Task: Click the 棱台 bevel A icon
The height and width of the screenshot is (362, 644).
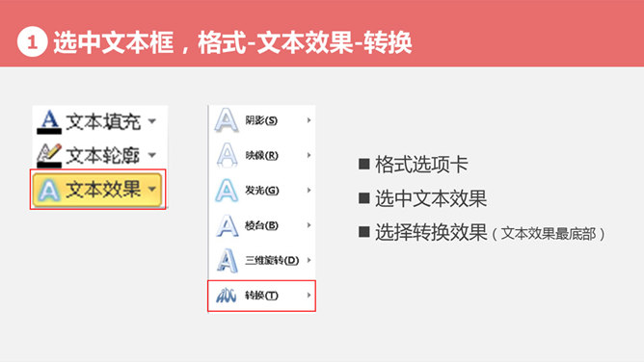Action: 227,225
